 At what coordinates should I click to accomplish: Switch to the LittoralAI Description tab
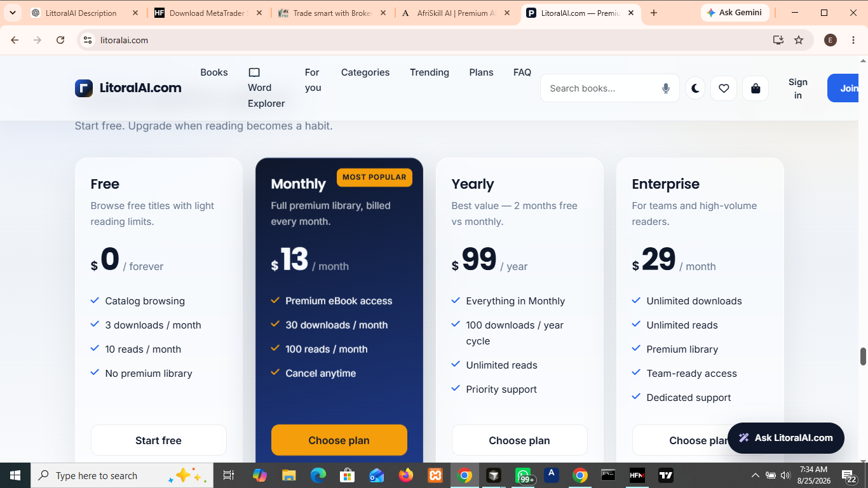pos(85,13)
